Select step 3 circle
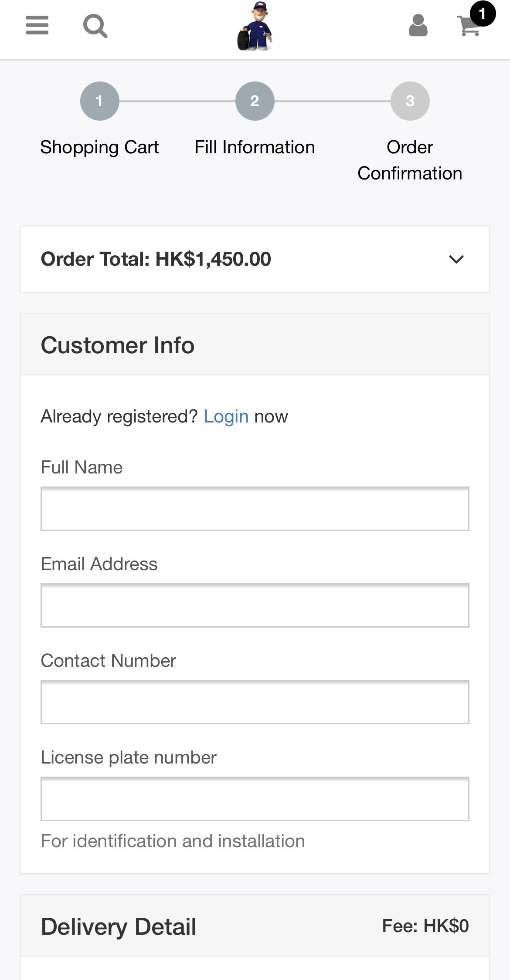Image resolution: width=510 pixels, height=980 pixels. (410, 101)
